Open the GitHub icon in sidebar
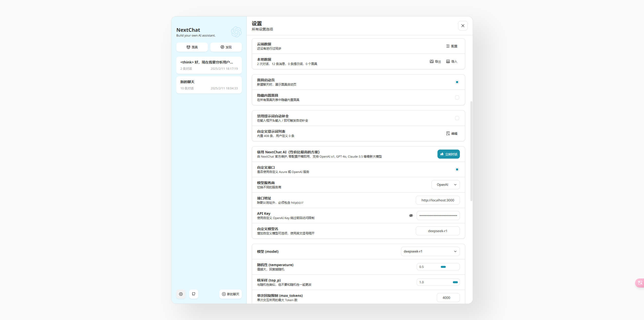Screen dimensions: 644x320 tap(194, 294)
